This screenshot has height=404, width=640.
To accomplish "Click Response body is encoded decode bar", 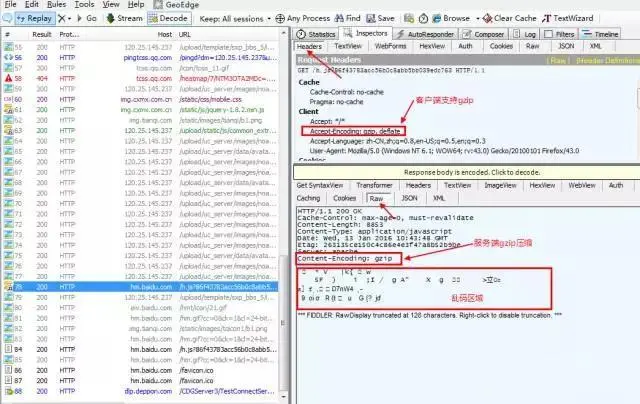I will (x=467, y=172).
